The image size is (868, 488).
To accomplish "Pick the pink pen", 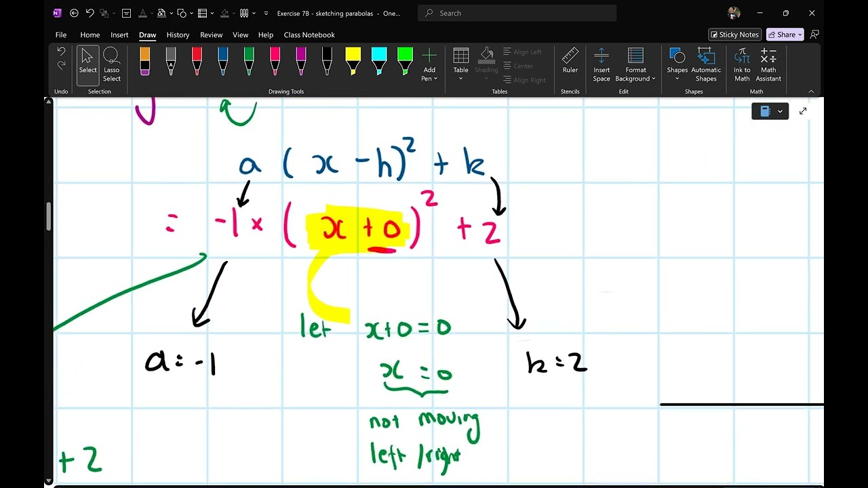I will [x=275, y=61].
